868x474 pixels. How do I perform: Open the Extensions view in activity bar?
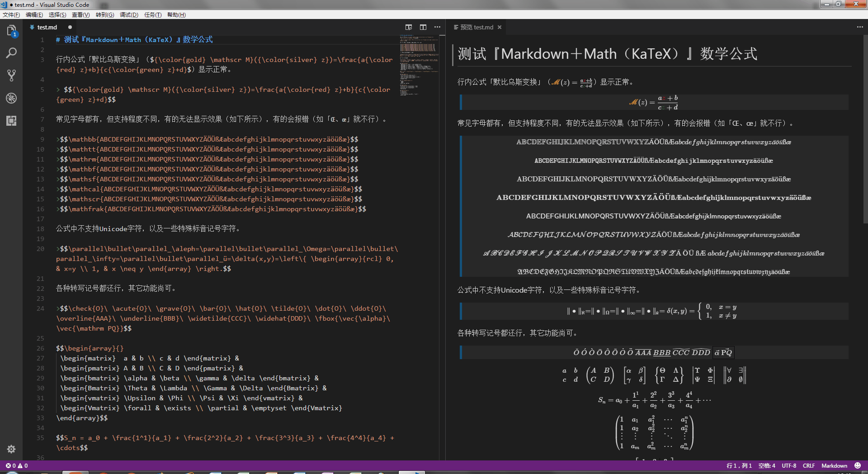(x=11, y=121)
